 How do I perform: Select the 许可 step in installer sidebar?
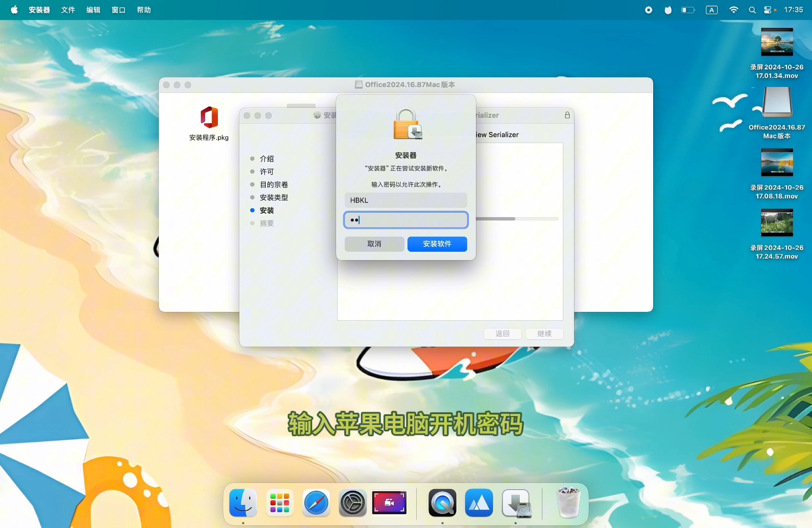click(267, 172)
